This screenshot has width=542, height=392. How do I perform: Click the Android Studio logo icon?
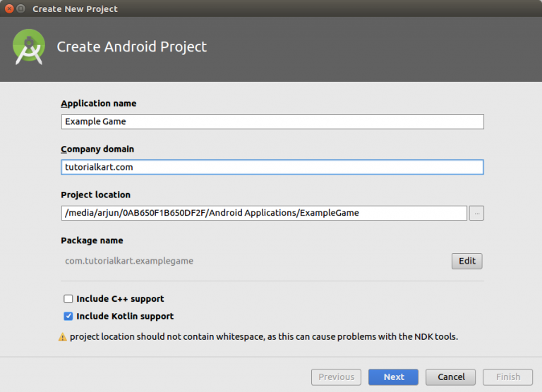29,47
